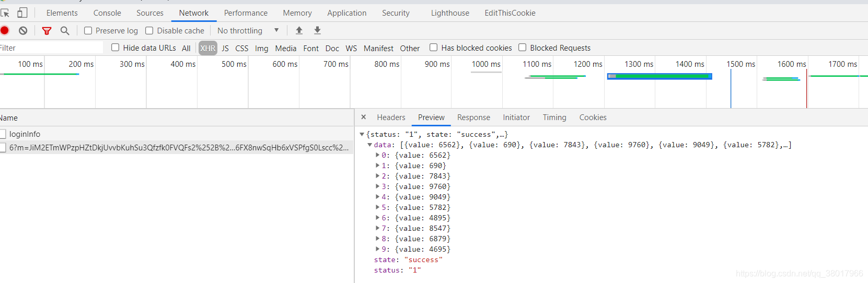The height and width of the screenshot is (283, 868).
Task: View the Timing tab
Action: [x=554, y=117]
